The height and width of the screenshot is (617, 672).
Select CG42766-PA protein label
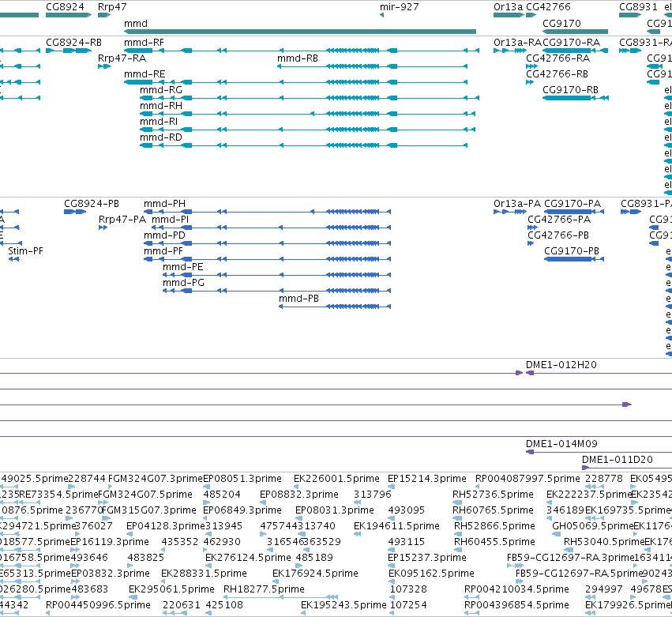tap(559, 220)
